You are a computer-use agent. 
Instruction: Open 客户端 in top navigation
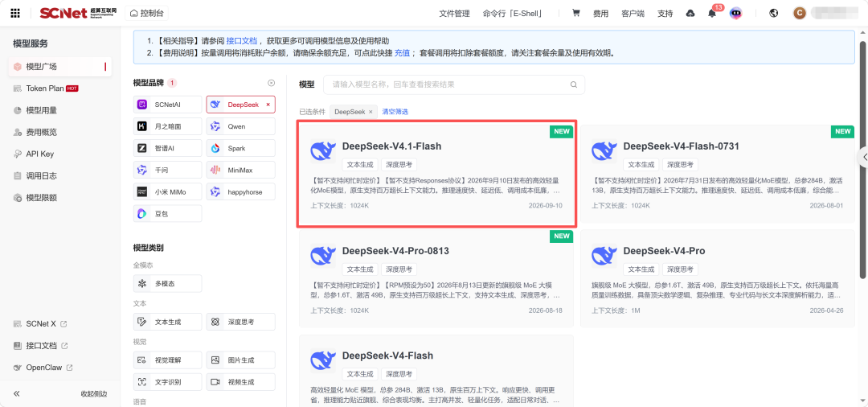pos(633,14)
